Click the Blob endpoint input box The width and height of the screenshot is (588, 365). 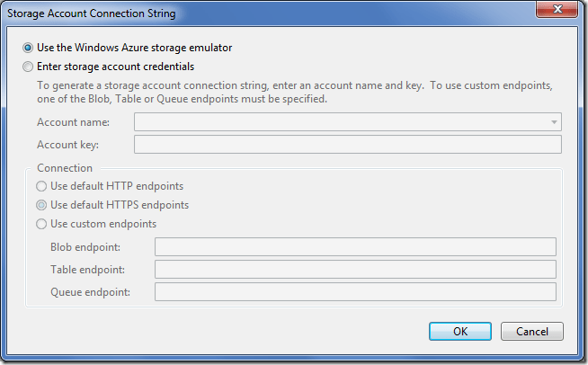(355, 247)
